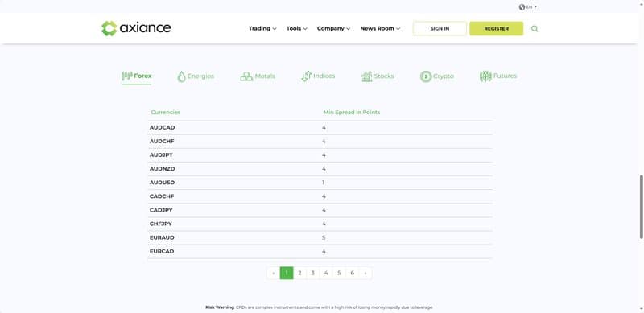Switch to the Crypto tab label
This screenshot has height=313, width=644.
[x=444, y=76]
